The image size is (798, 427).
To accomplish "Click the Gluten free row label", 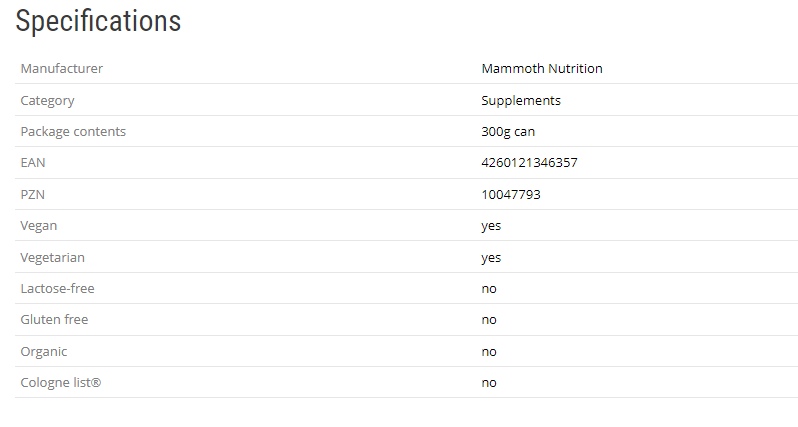I will click(x=54, y=319).
